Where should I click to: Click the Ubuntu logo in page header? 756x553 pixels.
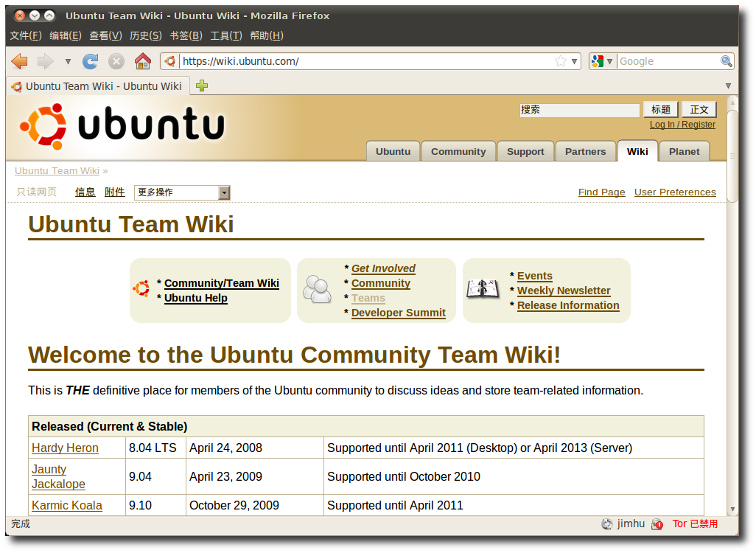(x=122, y=126)
